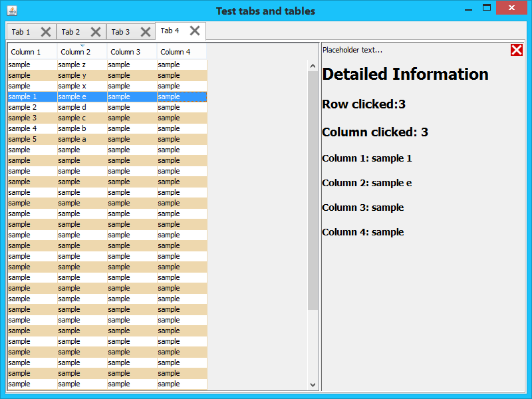Close Tab 4 with its X icon

point(195,31)
